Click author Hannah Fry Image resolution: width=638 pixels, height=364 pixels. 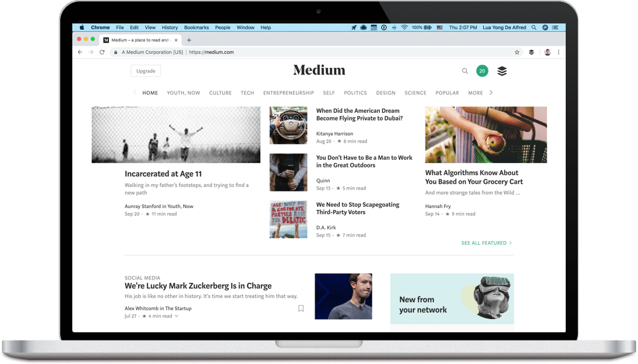coord(438,206)
